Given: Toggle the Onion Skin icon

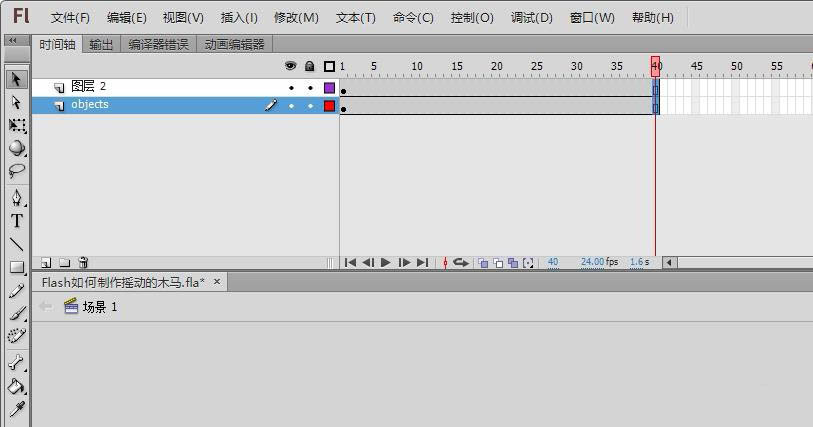Looking at the screenshot, I should pos(483,263).
